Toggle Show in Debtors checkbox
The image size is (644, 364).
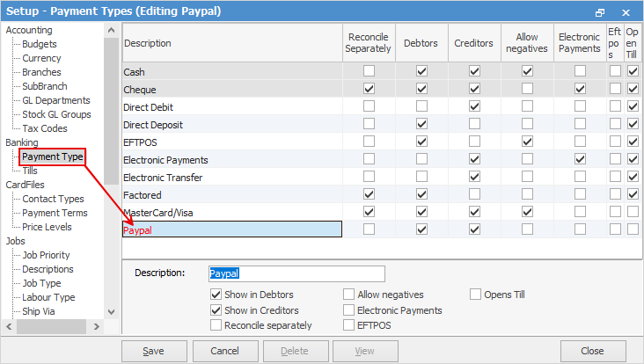[x=216, y=295]
